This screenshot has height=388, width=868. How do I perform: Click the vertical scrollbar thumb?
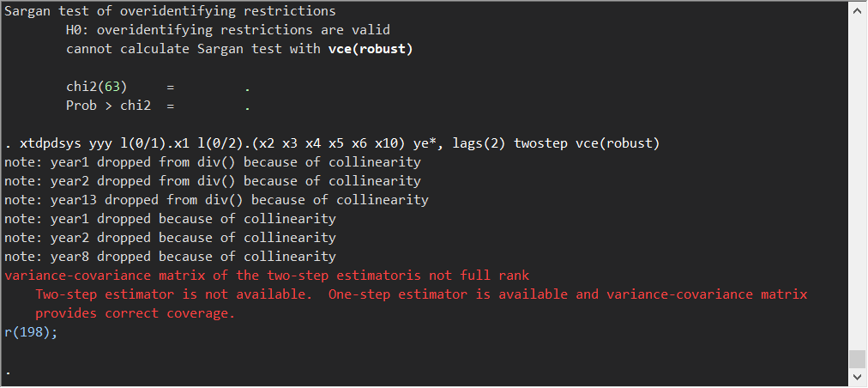click(855, 359)
